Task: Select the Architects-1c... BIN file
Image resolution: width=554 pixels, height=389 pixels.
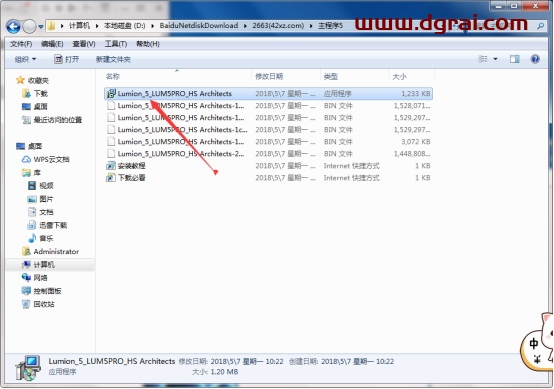Action: [x=269, y=130]
